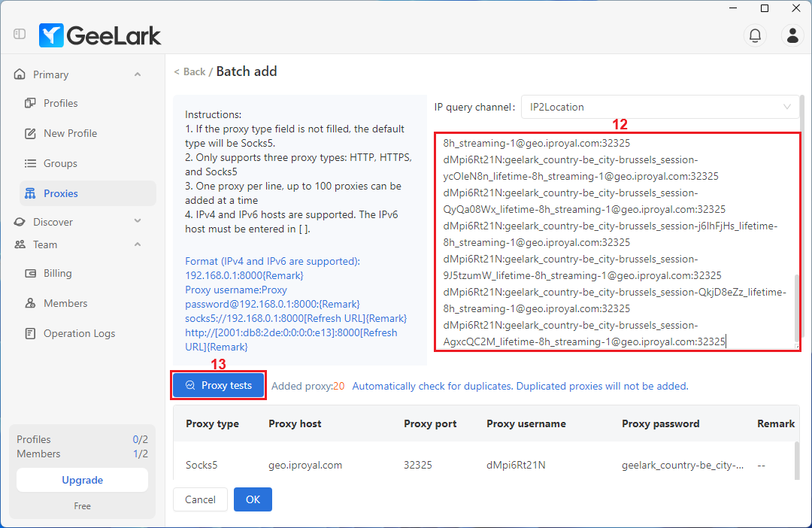
Task: Collapse the Team section
Action: 137,244
